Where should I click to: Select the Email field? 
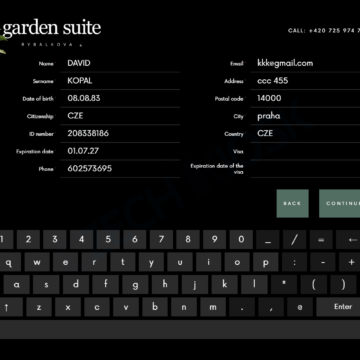pos(305,63)
